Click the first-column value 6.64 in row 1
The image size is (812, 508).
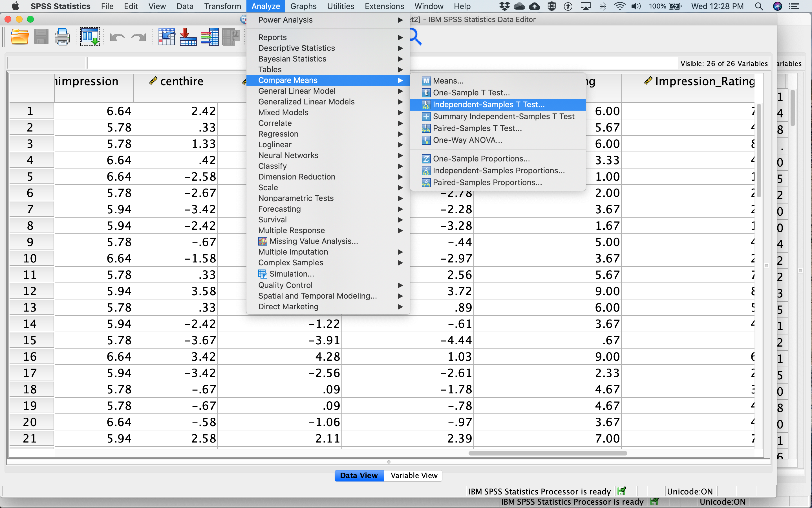click(x=94, y=111)
